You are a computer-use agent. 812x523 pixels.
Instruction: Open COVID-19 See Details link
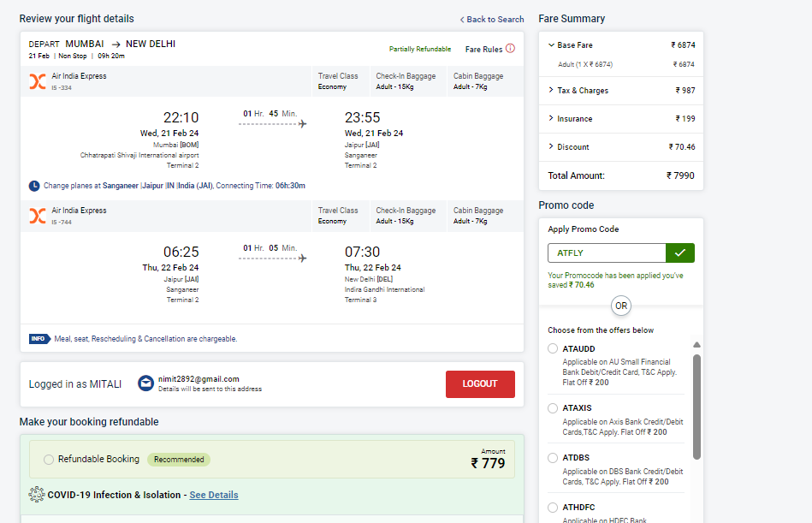tap(214, 495)
